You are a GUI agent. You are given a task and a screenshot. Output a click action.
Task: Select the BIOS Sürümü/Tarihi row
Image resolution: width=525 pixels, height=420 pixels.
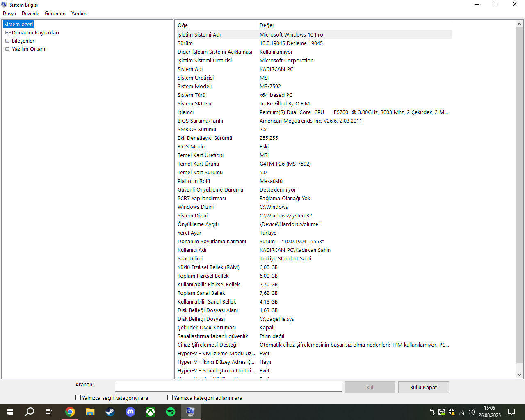(x=313, y=121)
